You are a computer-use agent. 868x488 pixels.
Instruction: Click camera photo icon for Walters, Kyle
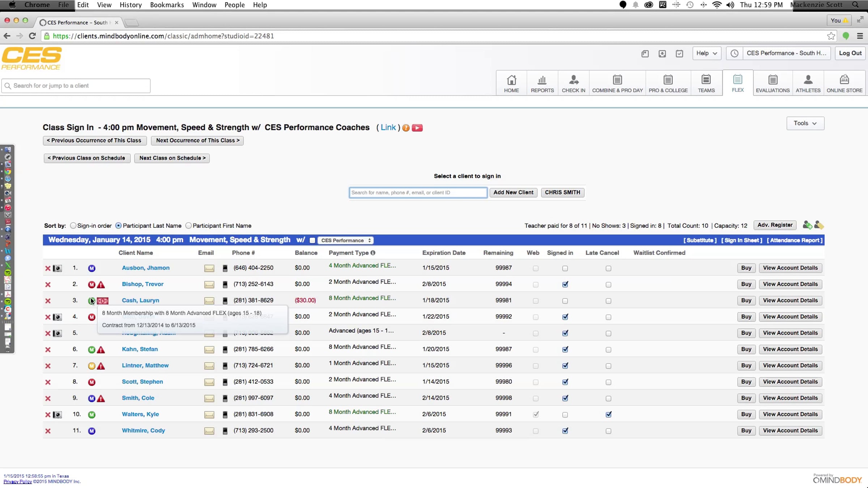click(x=58, y=415)
